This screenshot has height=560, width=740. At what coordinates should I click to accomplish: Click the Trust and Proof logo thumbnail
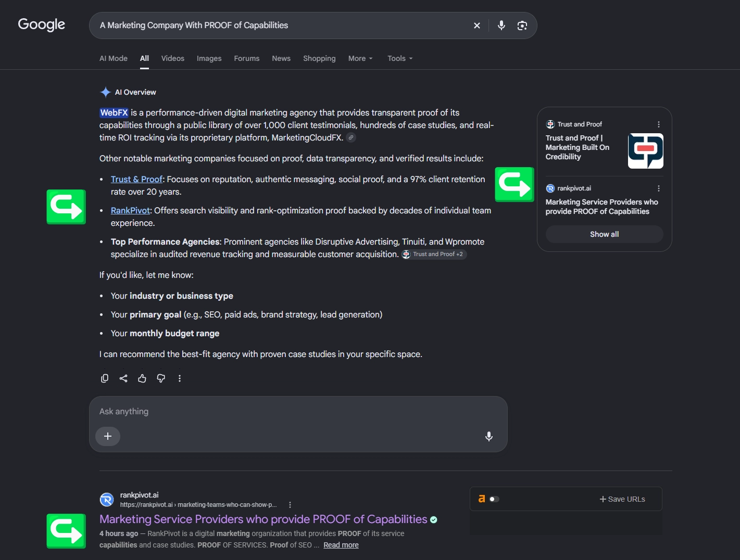(x=646, y=151)
